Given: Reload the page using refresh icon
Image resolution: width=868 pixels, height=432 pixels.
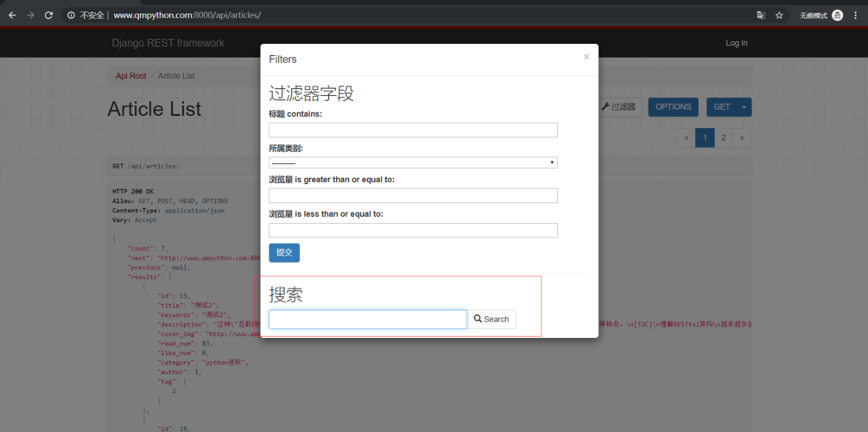Looking at the screenshot, I should click(48, 16).
